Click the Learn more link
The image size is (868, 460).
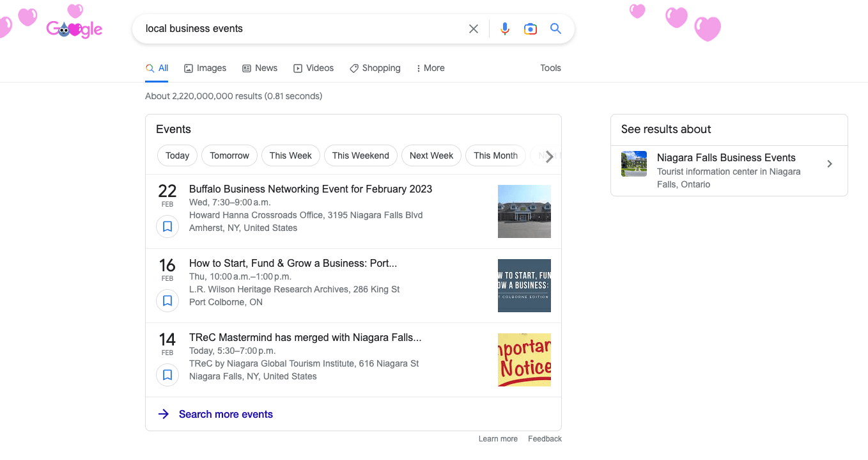click(x=498, y=439)
